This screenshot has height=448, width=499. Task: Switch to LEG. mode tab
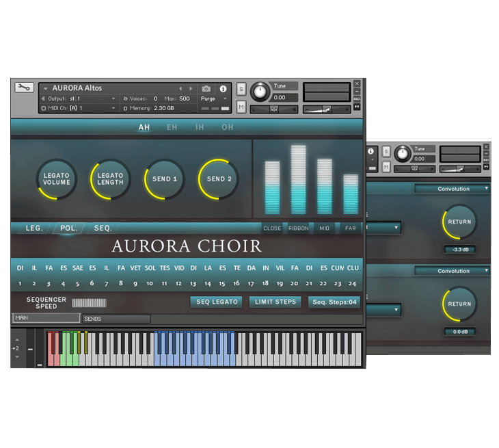(x=34, y=228)
